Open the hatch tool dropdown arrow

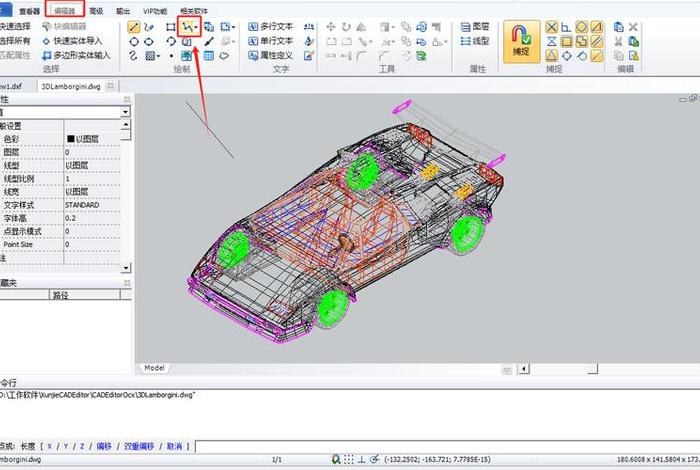160,57
